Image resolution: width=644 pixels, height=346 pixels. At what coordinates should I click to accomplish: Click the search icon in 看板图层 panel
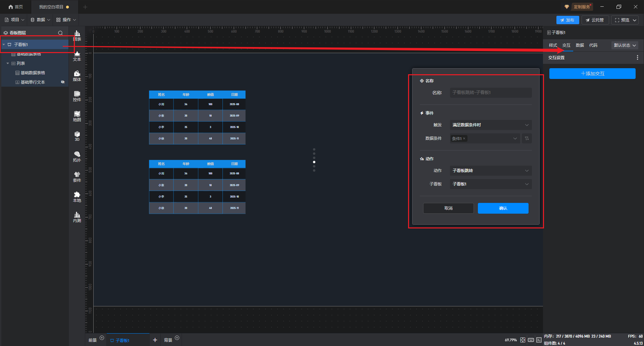60,33
